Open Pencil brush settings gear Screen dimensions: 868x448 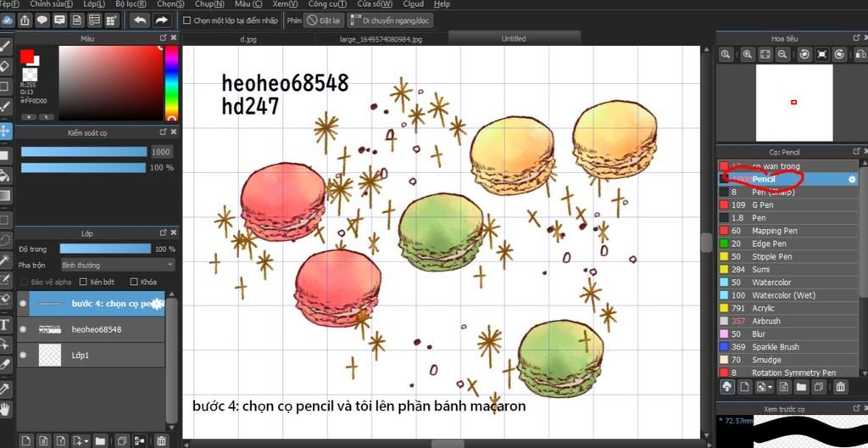pyautogui.click(x=852, y=179)
